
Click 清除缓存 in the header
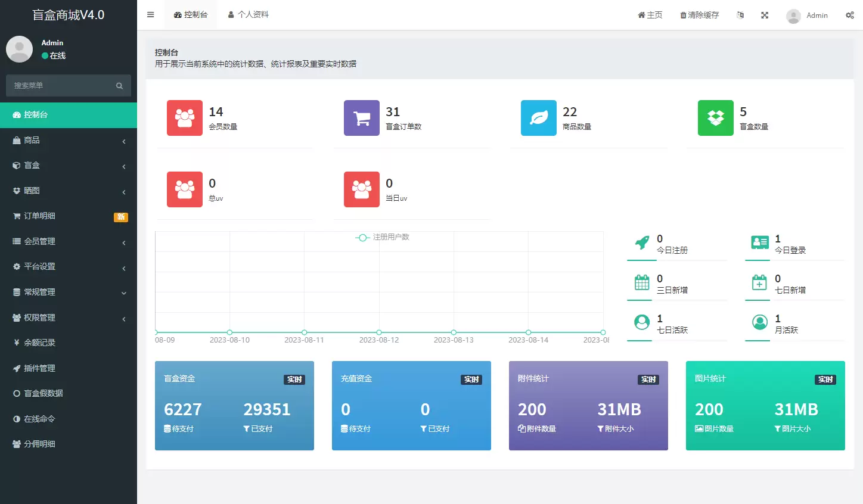[700, 15]
